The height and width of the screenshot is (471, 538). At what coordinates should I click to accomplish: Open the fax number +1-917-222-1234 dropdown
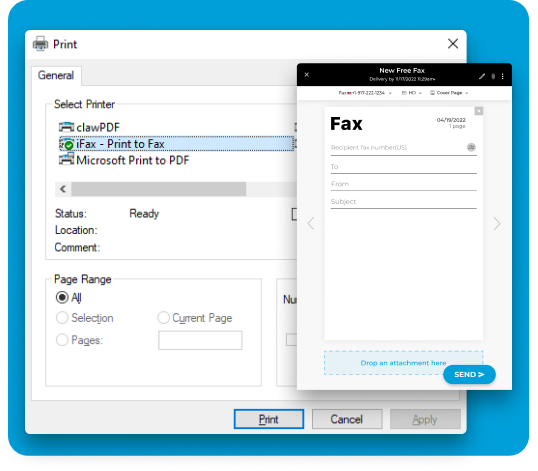point(365,93)
